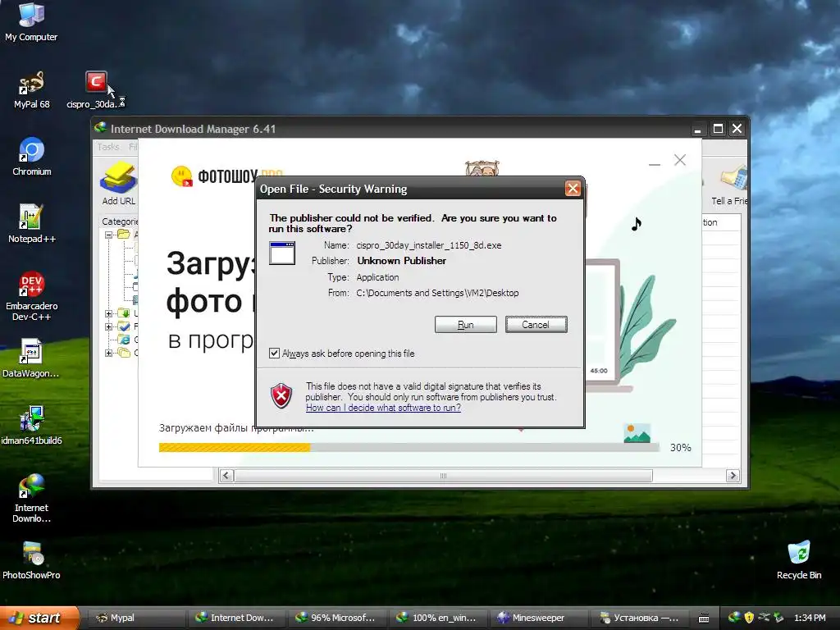The width and height of the screenshot is (840, 630).
Task: Click the red shield warning icon in the dialog
Action: [281, 396]
